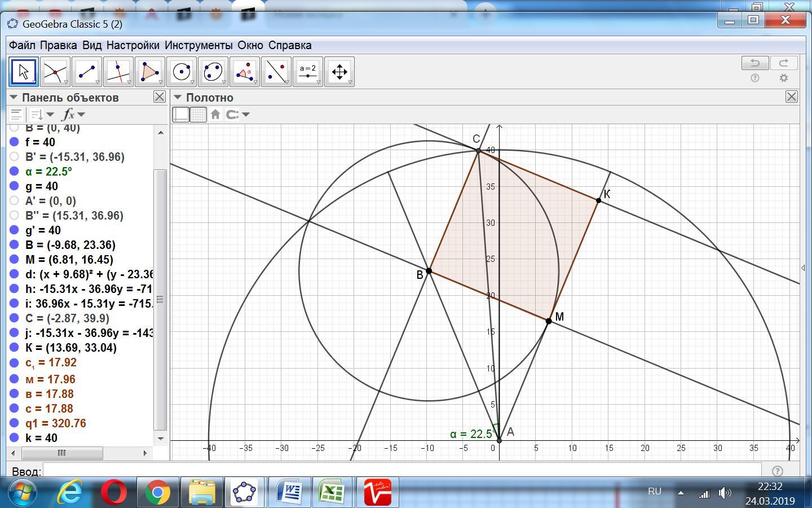Hide point B = (-9.68, 23.36)
Image resolution: width=812 pixels, height=508 pixels.
15,245
